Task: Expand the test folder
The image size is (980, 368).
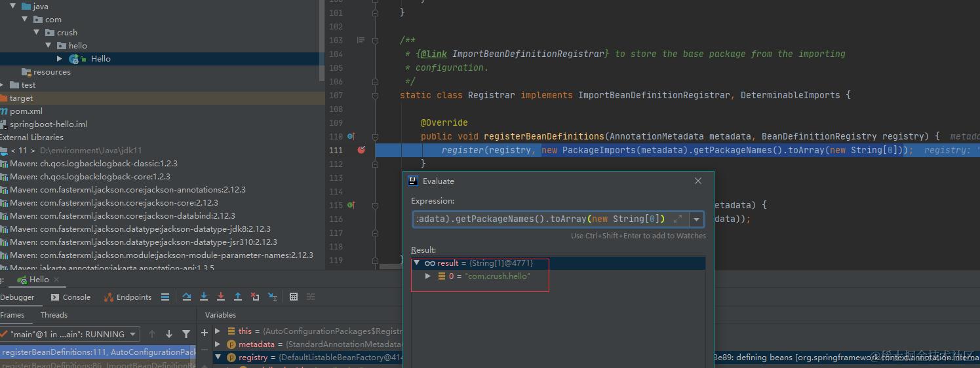Action: coord(2,84)
